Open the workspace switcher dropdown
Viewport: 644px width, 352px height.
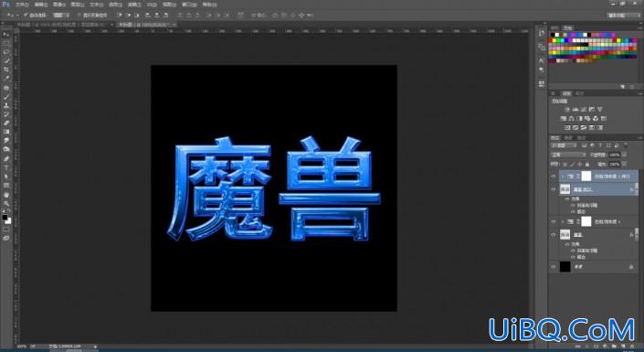pyautogui.click(x=623, y=15)
